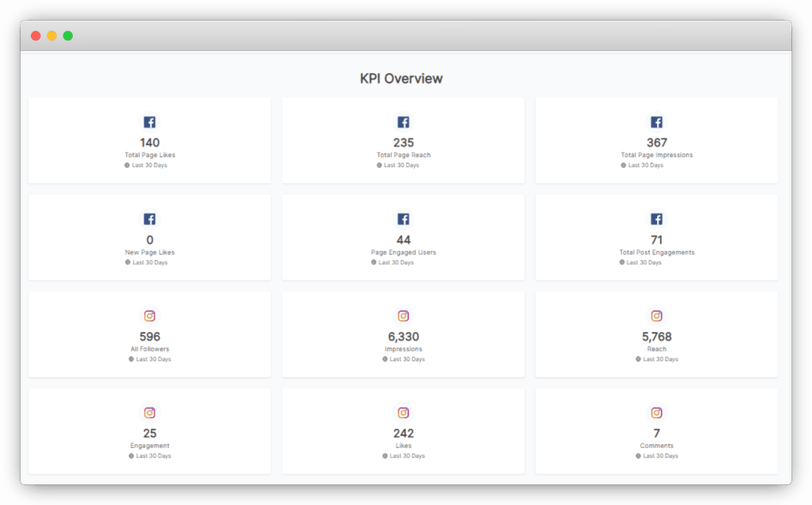This screenshot has height=505, width=812.
Task: Click the globe icon under Total Page Impressions
Action: (x=623, y=165)
